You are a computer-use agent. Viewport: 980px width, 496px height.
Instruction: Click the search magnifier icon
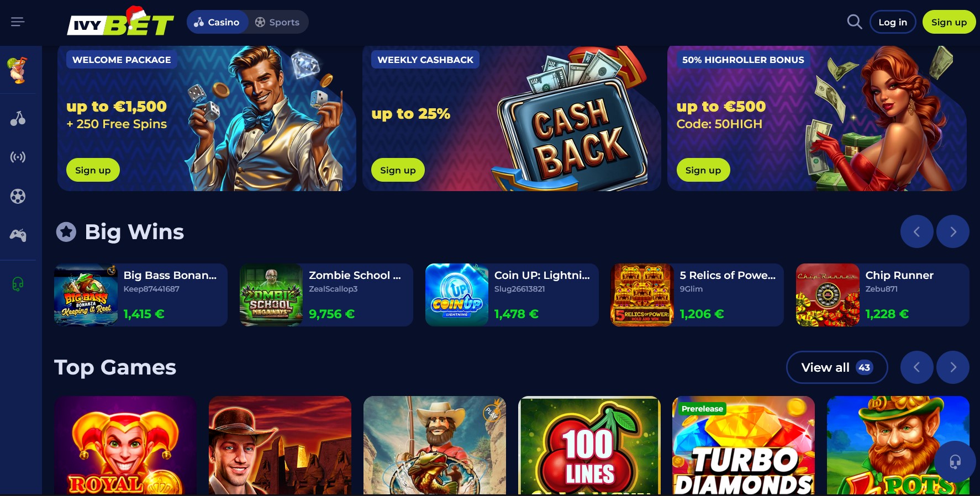click(x=854, y=22)
